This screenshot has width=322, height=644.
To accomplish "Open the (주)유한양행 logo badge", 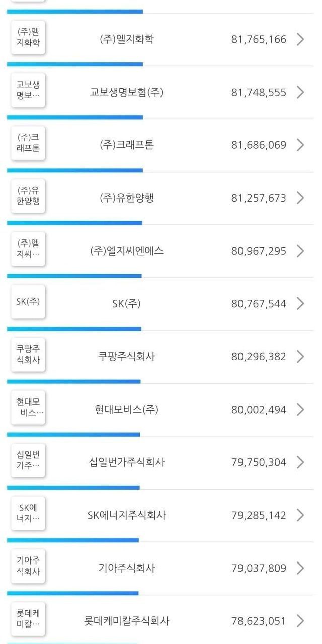I will click(x=28, y=198).
